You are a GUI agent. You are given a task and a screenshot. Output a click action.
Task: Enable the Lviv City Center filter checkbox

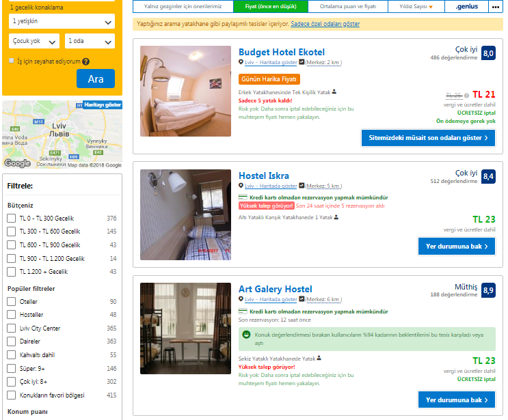click(12, 328)
